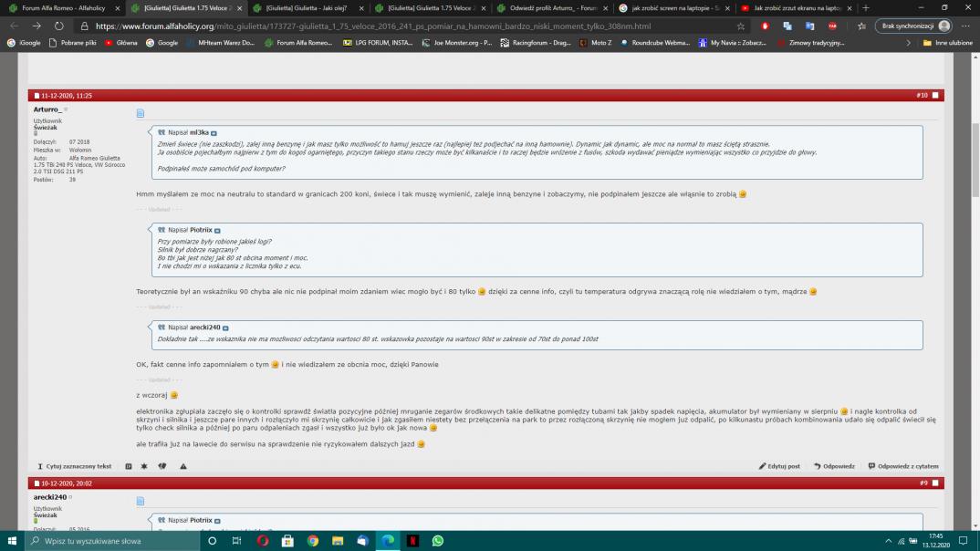Open the Windows Start menu
This screenshot has width=980, height=551.
point(12,540)
